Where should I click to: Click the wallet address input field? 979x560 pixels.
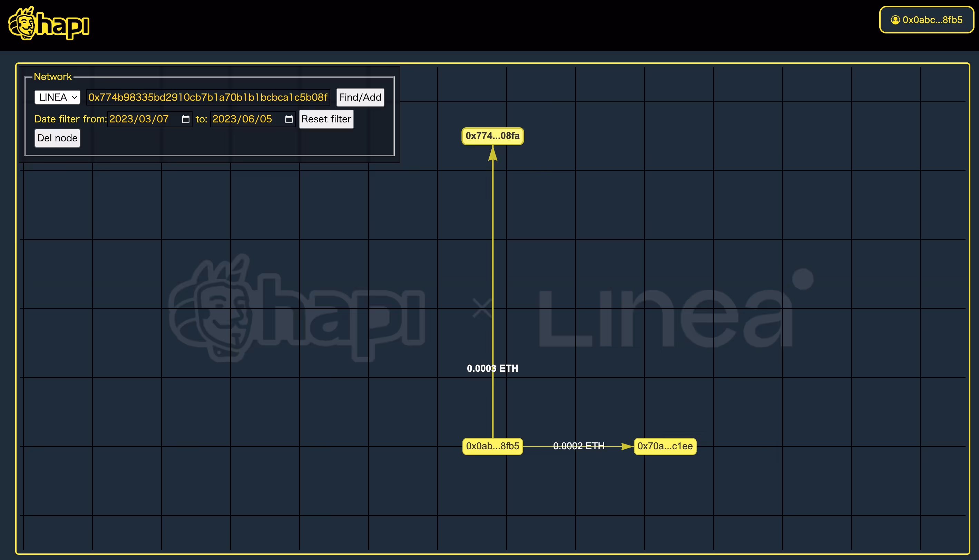pyautogui.click(x=208, y=97)
